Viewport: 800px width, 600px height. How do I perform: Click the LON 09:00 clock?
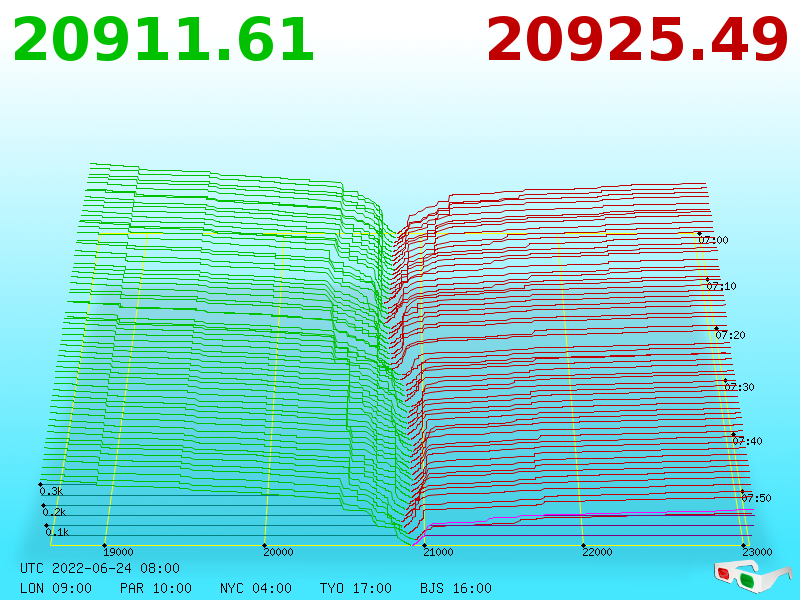[x=56, y=588]
